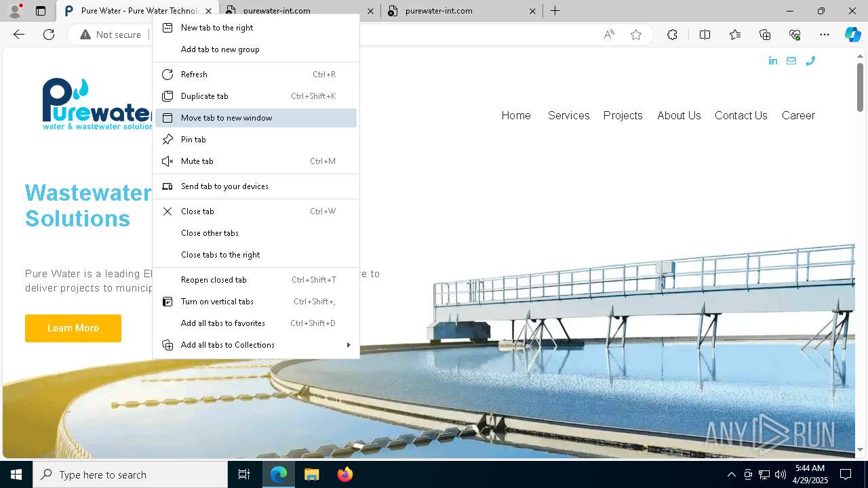Open Browser essentials heart icon
868x488 pixels.
(795, 35)
